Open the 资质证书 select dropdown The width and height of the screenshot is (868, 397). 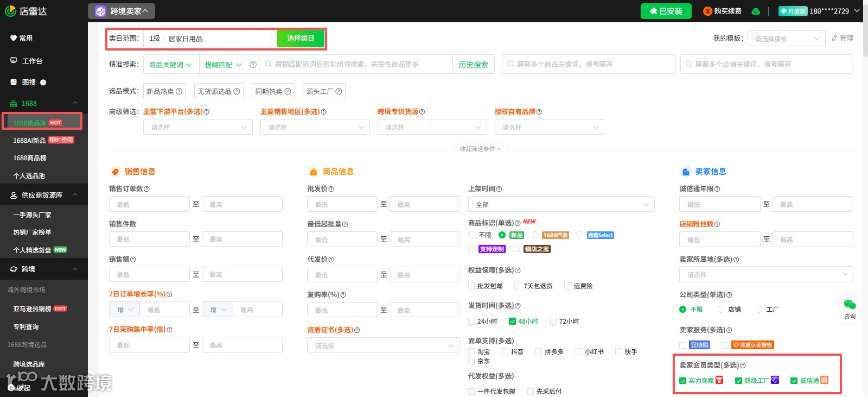384,345
